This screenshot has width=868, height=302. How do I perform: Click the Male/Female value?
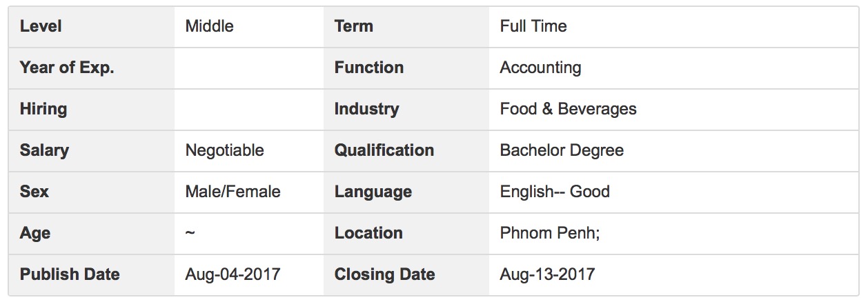click(233, 192)
